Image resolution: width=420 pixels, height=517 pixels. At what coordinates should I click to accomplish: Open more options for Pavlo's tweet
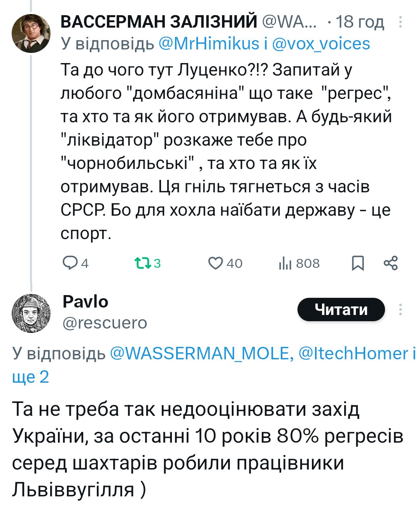point(400,309)
